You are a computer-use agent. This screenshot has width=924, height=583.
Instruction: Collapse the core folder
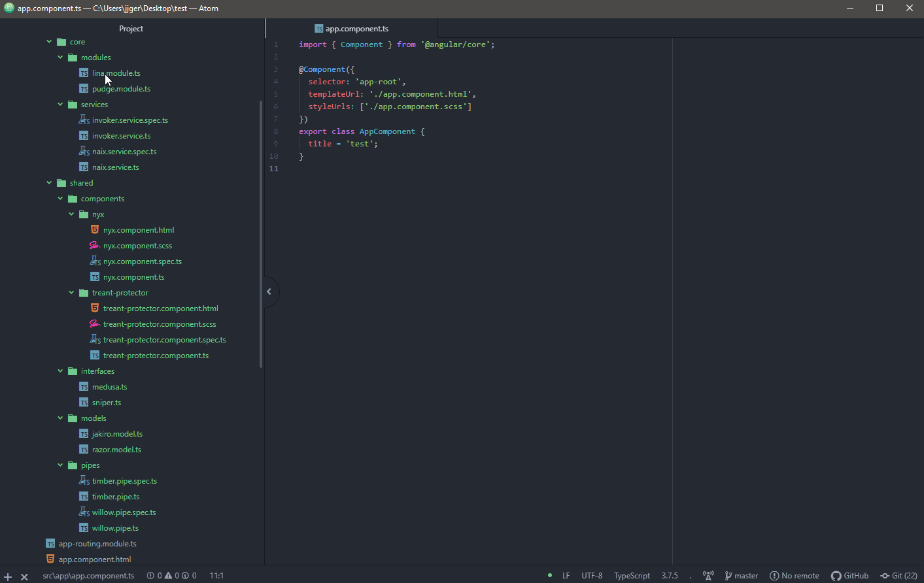click(x=49, y=42)
